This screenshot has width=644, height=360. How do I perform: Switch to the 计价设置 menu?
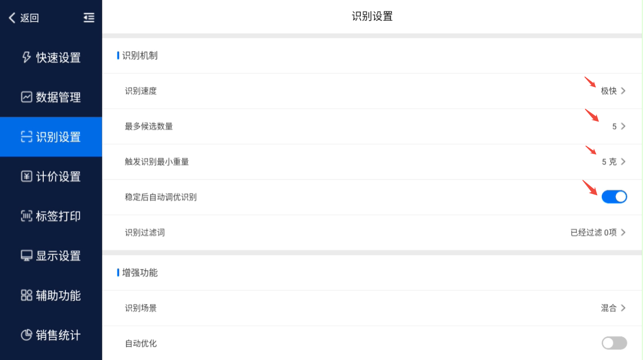coord(58,176)
